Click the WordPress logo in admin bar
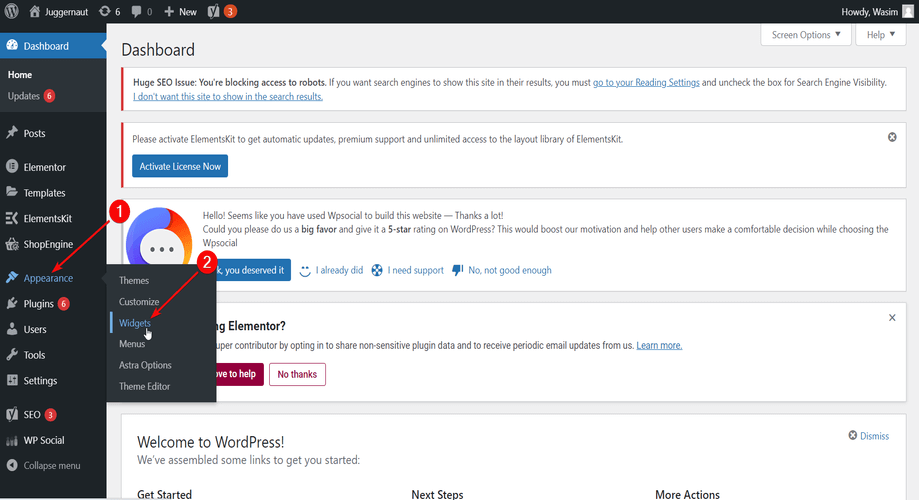Viewport: 919px width, 500px height. click(12, 11)
